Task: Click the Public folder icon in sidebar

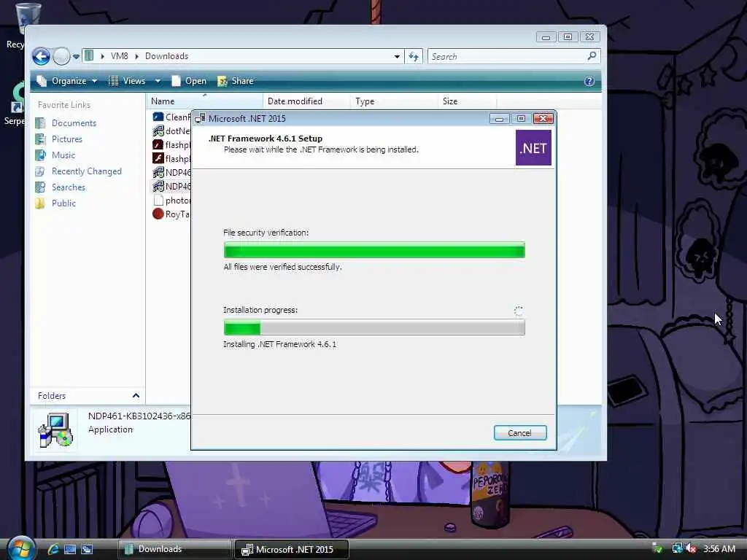Action: click(x=41, y=203)
